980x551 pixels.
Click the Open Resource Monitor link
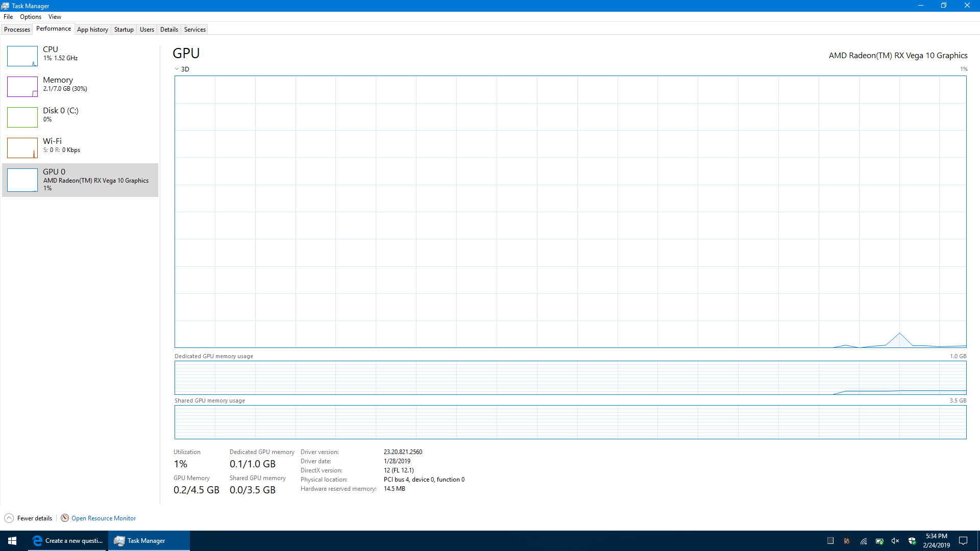click(104, 518)
